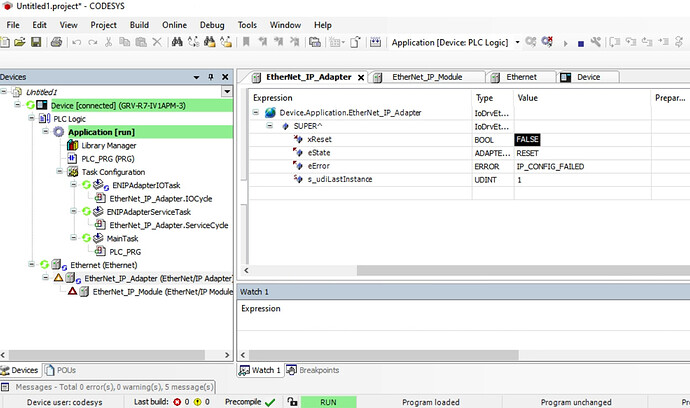Viewport: 690px width, 408px height.
Task: Stop the application with blue square
Action: 581,44
